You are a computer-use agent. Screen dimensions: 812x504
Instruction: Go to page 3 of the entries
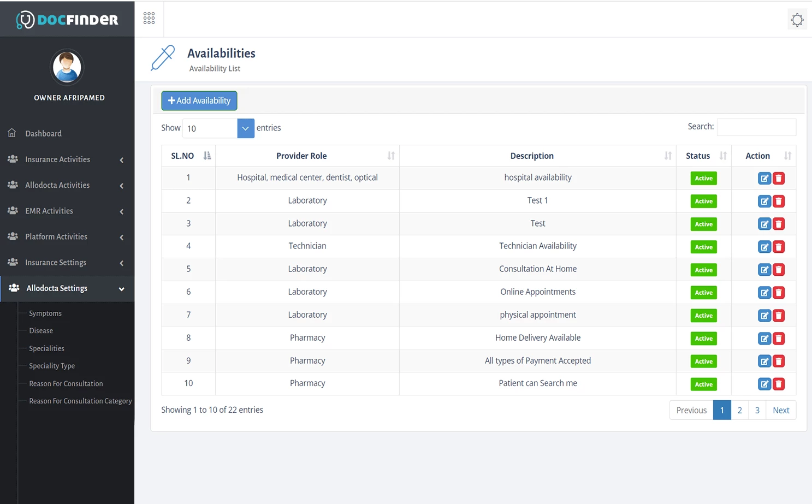point(757,410)
